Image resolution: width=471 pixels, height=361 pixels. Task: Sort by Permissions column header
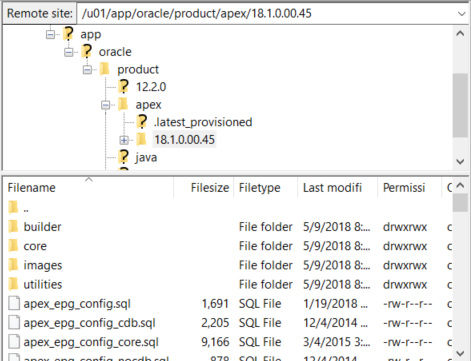[x=410, y=188]
